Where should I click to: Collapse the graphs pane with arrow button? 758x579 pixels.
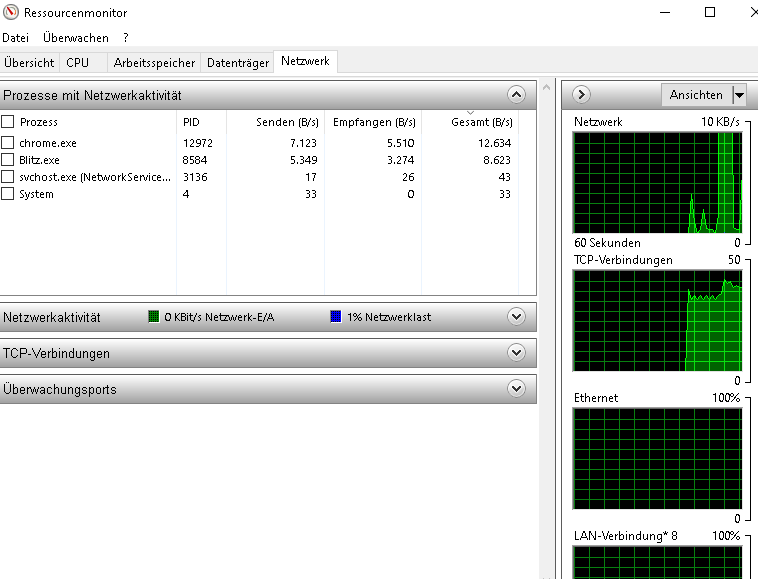tap(582, 95)
